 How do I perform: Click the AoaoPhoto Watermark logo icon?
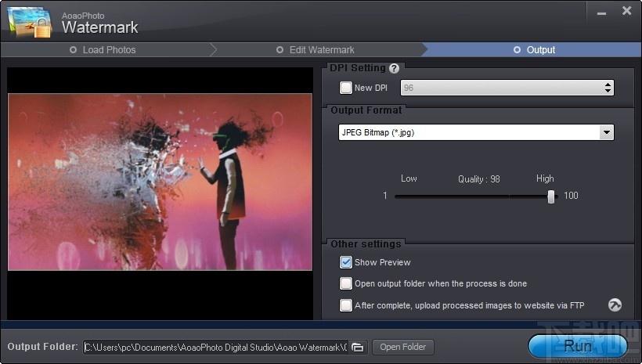point(31,22)
